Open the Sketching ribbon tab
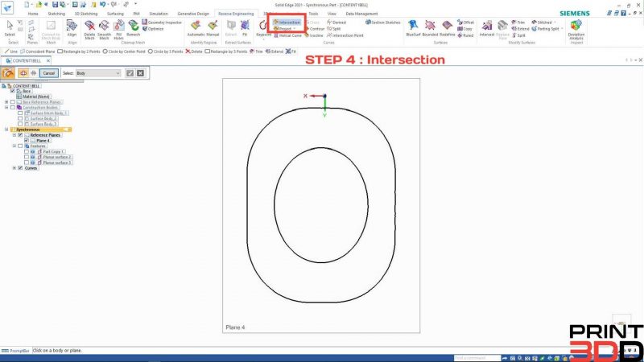 (56, 14)
